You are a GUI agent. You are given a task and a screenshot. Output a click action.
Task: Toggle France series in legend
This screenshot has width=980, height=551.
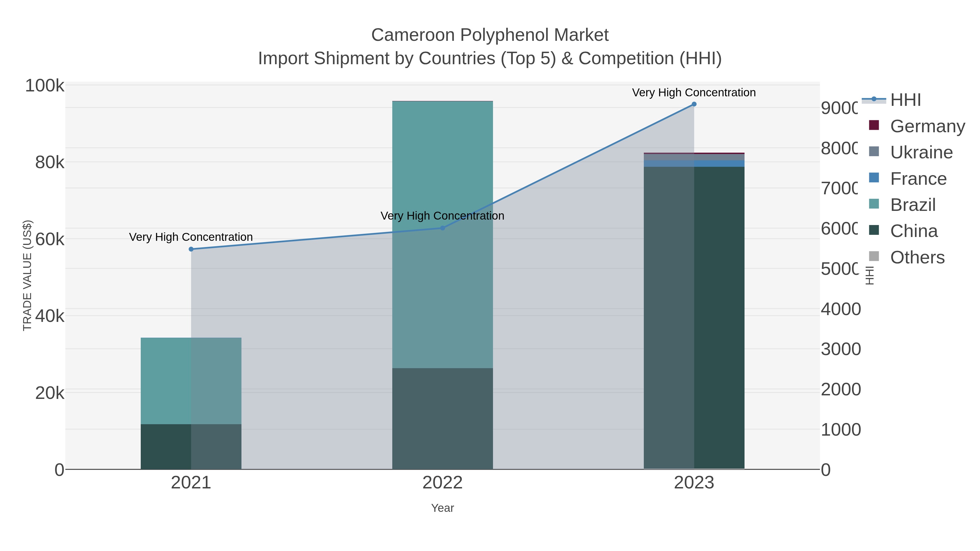pyautogui.click(x=908, y=178)
